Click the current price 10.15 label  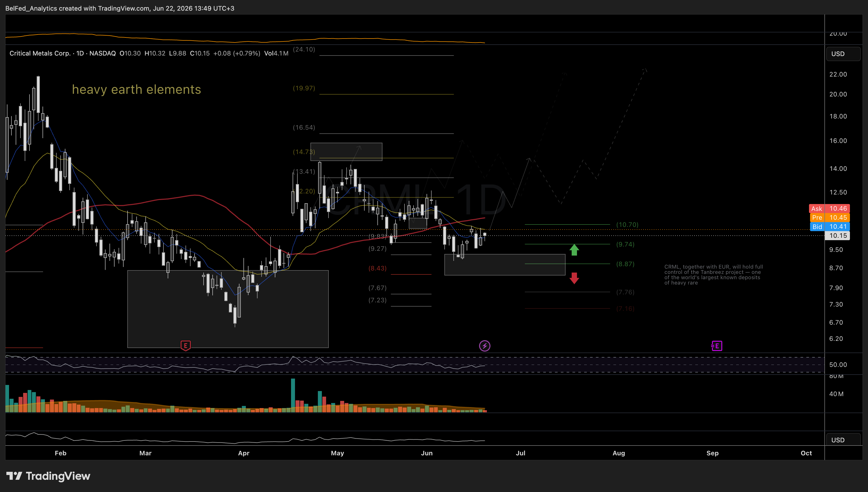pos(838,236)
